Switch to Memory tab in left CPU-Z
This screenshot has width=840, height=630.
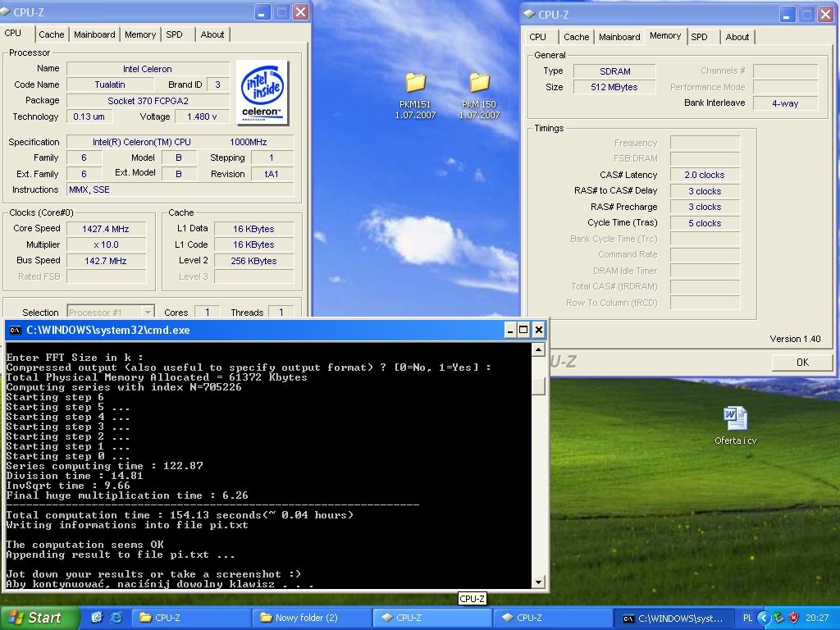pyautogui.click(x=139, y=34)
